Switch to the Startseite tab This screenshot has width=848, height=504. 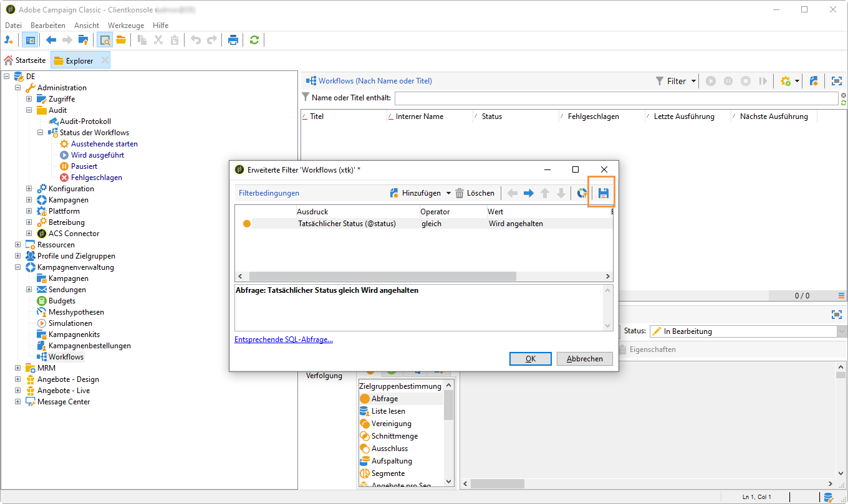pyautogui.click(x=25, y=60)
